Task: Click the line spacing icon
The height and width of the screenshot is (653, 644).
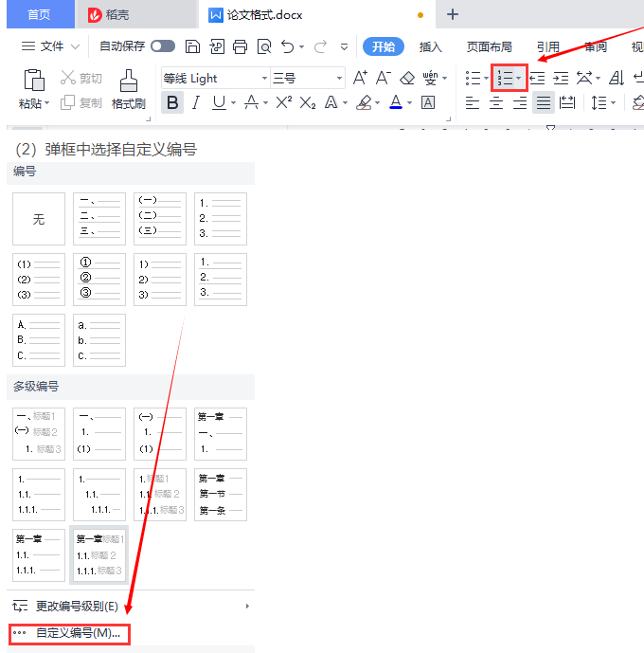Action: tap(599, 102)
